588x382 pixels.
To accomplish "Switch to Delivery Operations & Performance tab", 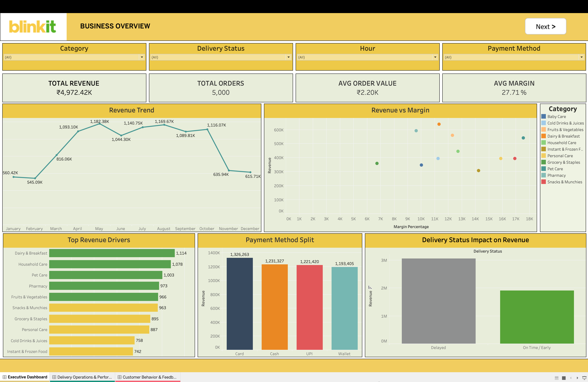I will point(82,377).
